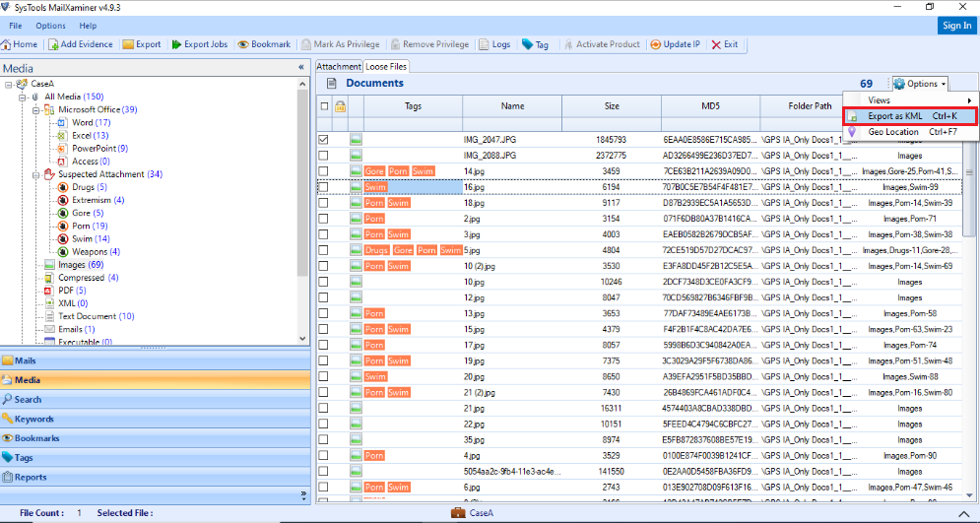The image size is (980, 523).
Task: Check the 13.jpg row checkbox
Action: [x=323, y=313]
